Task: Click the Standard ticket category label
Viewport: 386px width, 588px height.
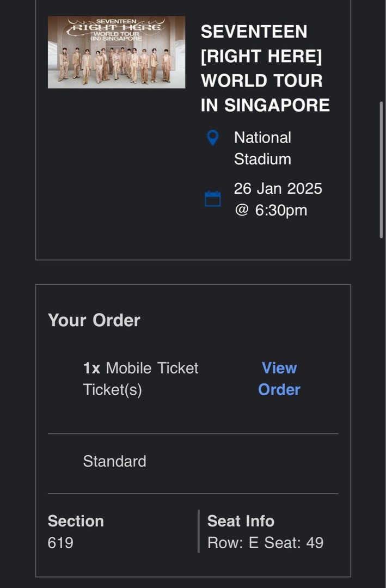Action: click(114, 461)
